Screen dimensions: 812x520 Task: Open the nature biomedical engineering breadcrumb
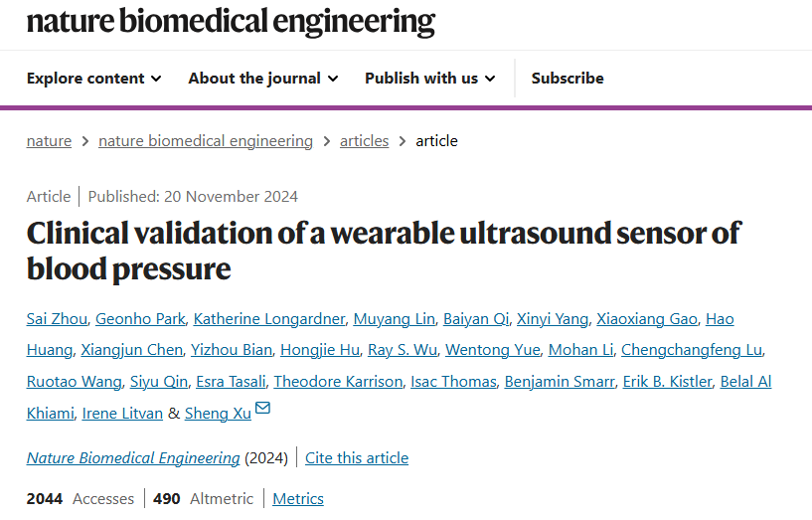pos(206,141)
